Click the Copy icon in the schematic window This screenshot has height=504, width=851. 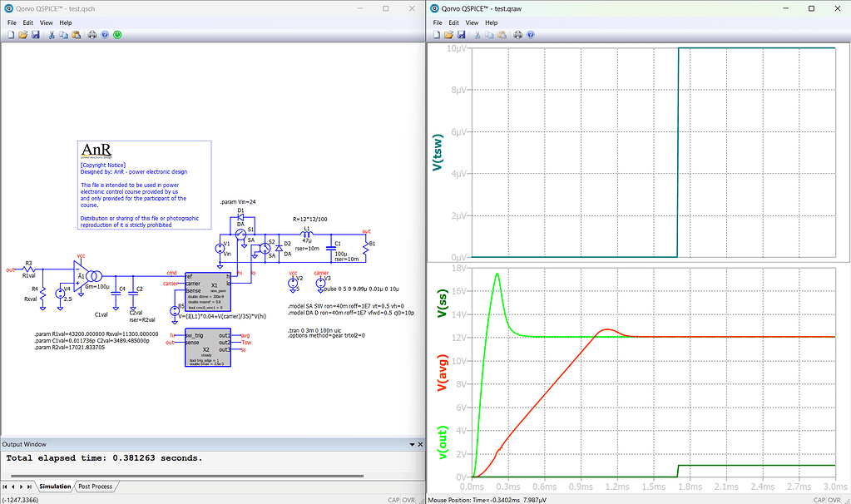(63, 34)
